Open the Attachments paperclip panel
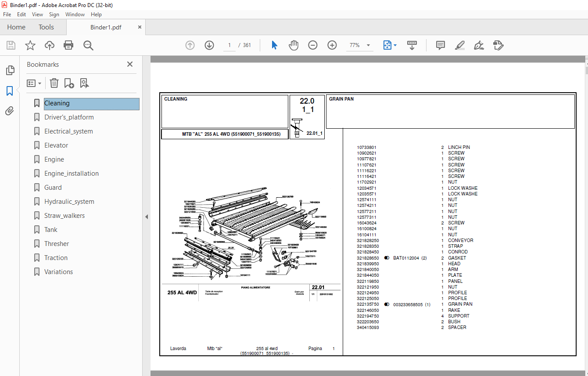The image size is (588, 376). click(10, 111)
